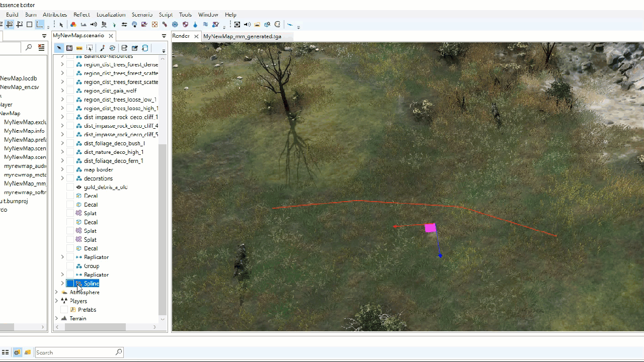
Task: Click the shield icon in the toolbar
Action: click(186, 24)
